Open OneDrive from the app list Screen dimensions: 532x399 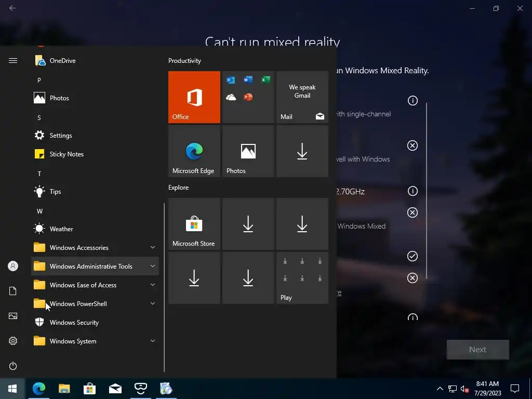pyautogui.click(x=95, y=61)
